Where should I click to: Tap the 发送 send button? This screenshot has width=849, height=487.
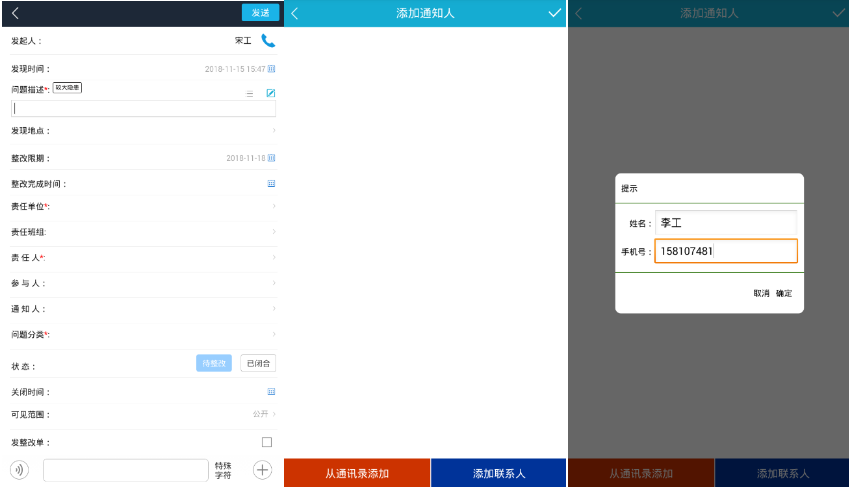click(260, 12)
